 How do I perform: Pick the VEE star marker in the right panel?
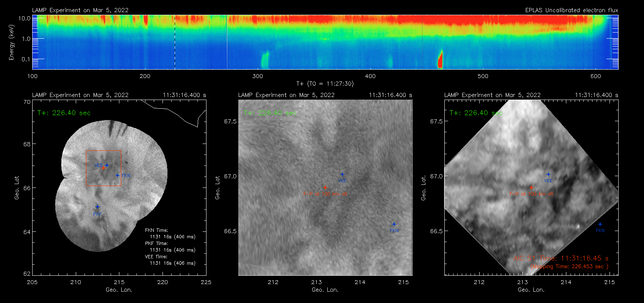[x=549, y=175]
